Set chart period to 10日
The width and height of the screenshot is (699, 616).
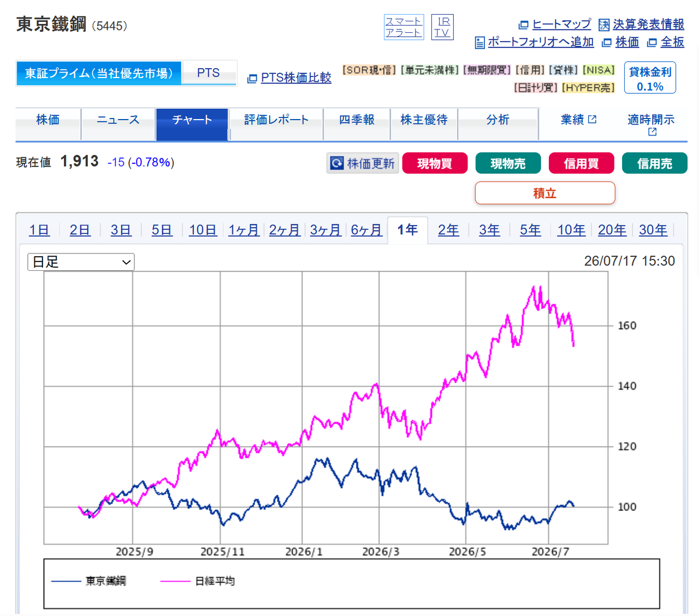pyautogui.click(x=203, y=230)
